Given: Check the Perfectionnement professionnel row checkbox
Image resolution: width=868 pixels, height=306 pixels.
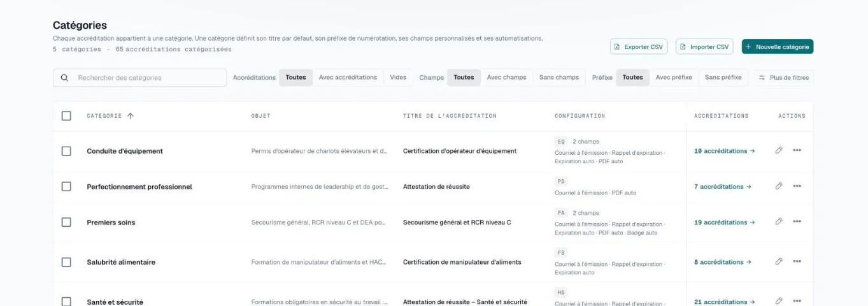Looking at the screenshot, I should [x=66, y=187].
